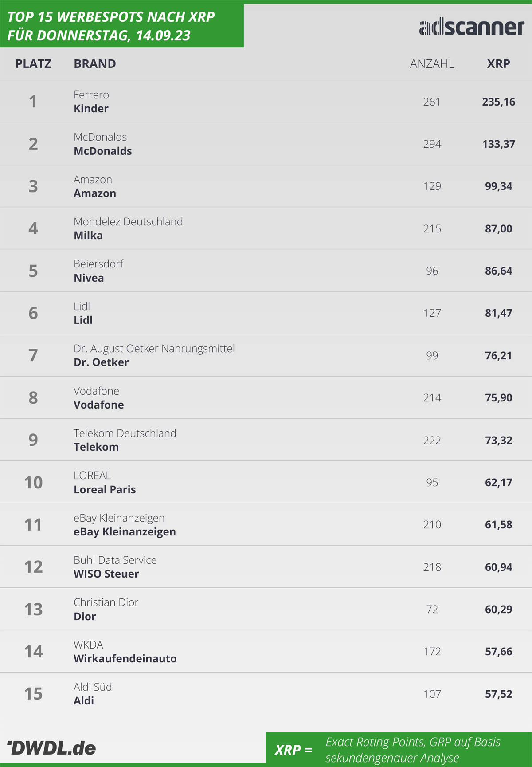The image size is (532, 767).
Task: Select the BRAND column header
Action: (x=95, y=64)
